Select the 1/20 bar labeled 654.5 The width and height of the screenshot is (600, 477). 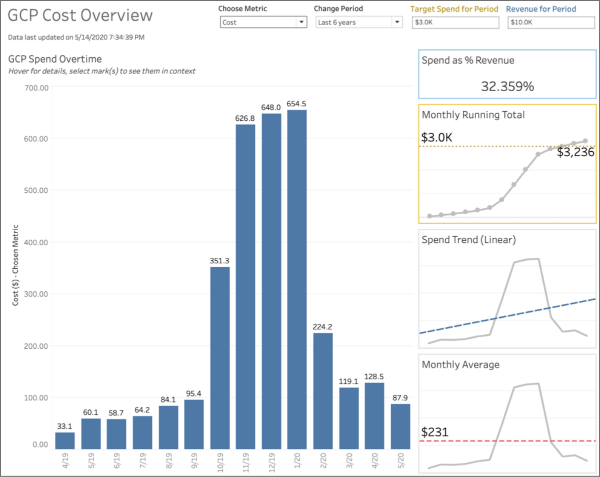point(297,280)
